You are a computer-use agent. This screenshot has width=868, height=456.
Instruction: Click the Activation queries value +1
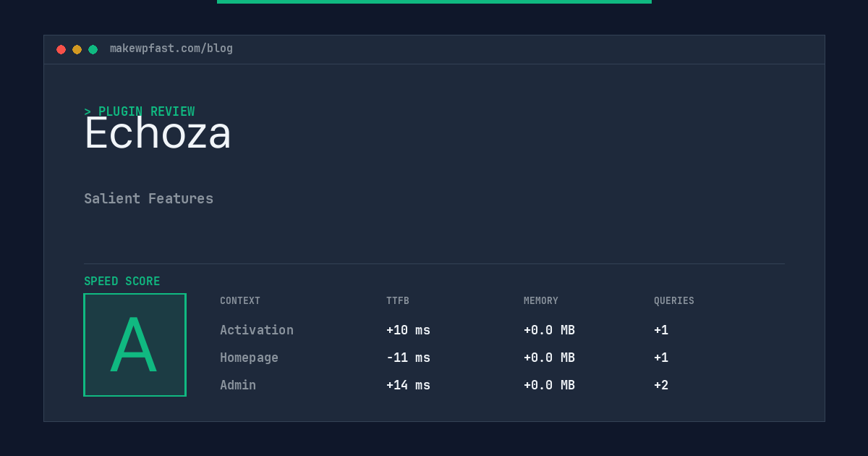pyautogui.click(x=661, y=330)
